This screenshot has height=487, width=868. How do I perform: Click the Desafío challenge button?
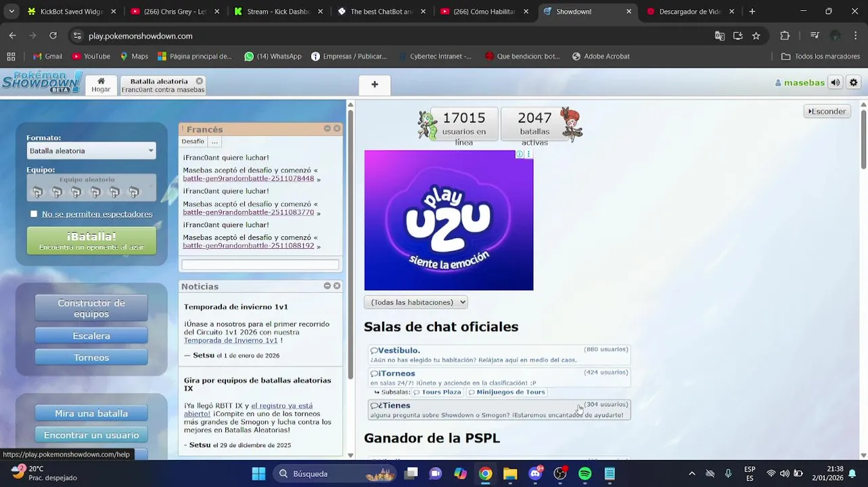pyautogui.click(x=193, y=141)
